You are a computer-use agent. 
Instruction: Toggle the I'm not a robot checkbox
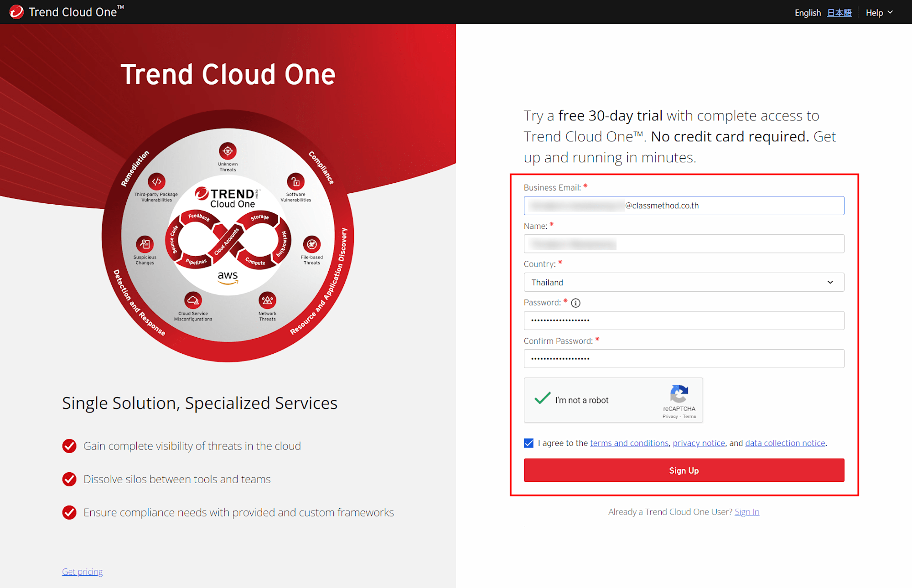pos(543,399)
